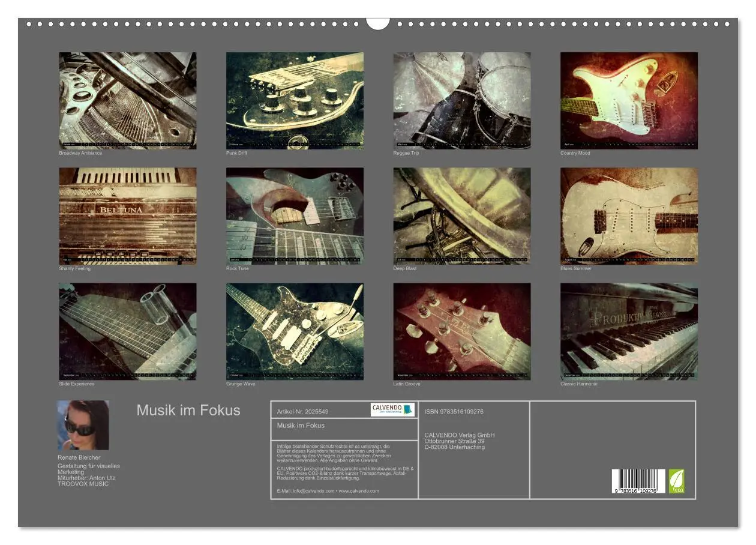The width and height of the screenshot is (756, 545).
Task: View the "Deep Blast" brass instrument photo
Action: click(x=462, y=216)
